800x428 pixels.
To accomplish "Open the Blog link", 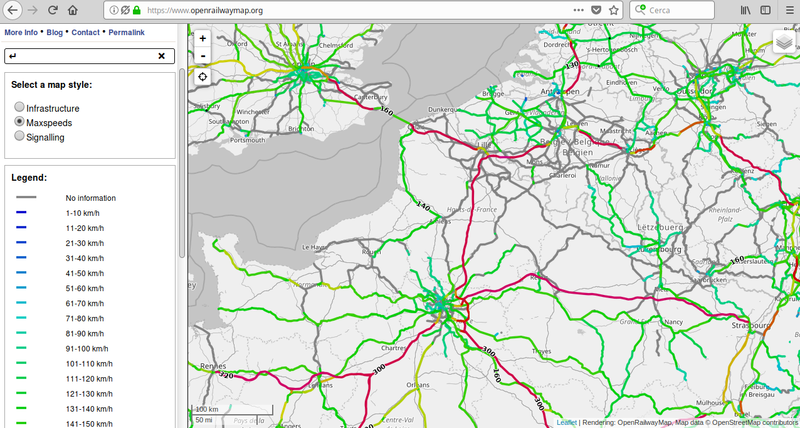I will click(x=54, y=32).
